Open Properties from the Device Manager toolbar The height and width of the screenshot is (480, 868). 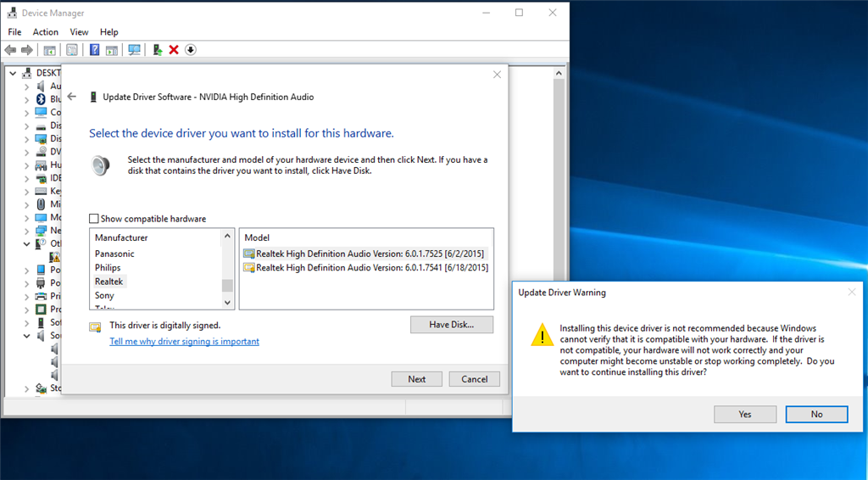pyautogui.click(x=72, y=50)
